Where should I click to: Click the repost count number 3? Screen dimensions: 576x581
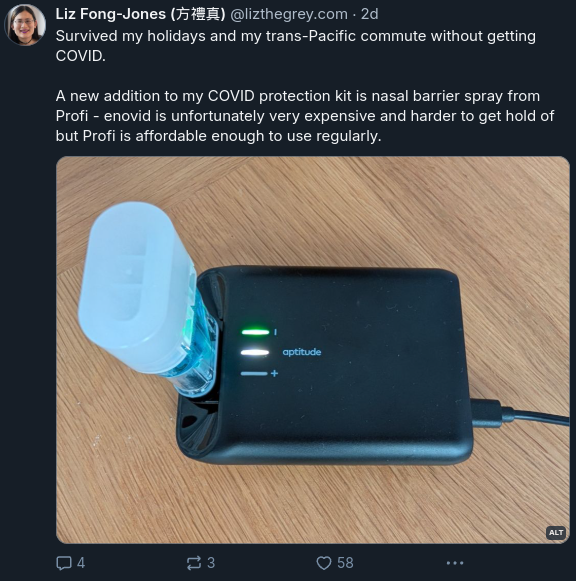tap(211, 563)
